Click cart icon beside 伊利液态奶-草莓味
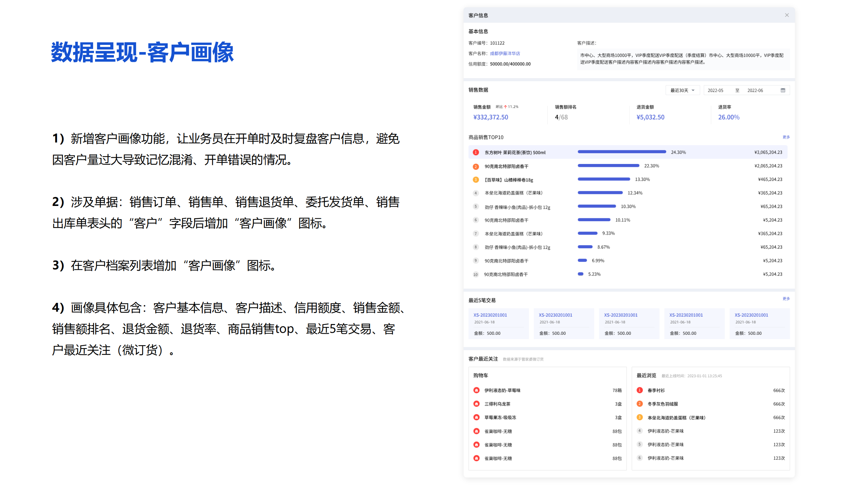 pyautogui.click(x=476, y=390)
